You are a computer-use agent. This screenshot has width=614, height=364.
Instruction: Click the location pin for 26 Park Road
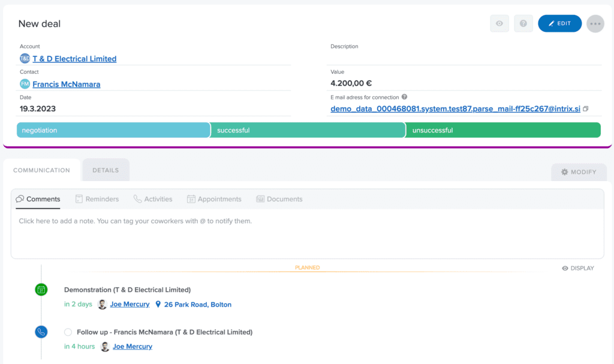[157, 304]
